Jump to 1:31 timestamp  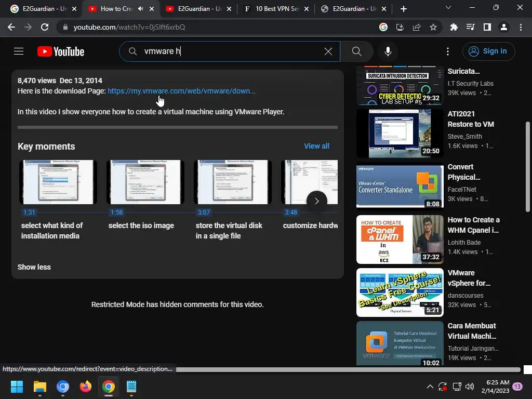tap(29, 212)
